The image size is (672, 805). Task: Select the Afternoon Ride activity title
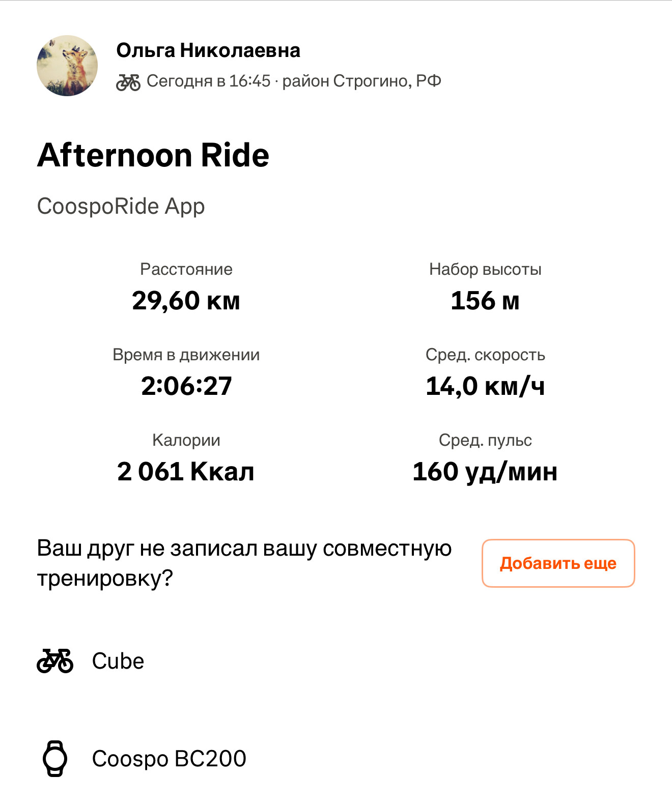(x=153, y=155)
